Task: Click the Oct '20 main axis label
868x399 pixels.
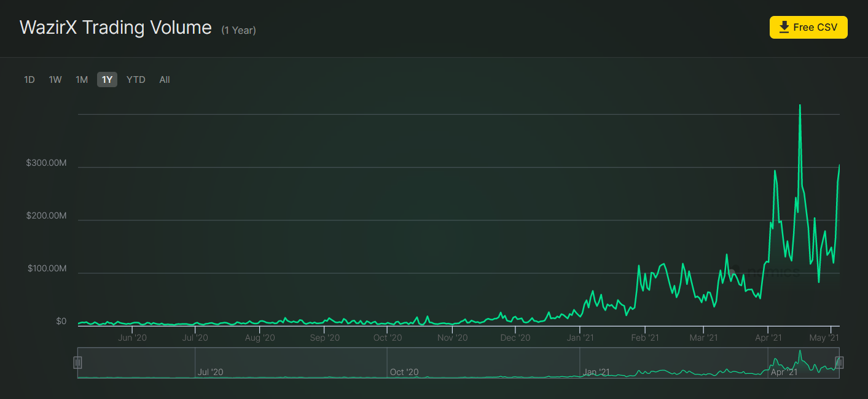Action: click(x=388, y=338)
